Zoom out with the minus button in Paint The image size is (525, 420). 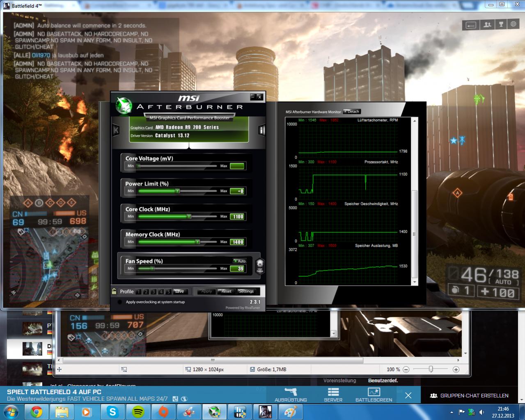(x=406, y=370)
